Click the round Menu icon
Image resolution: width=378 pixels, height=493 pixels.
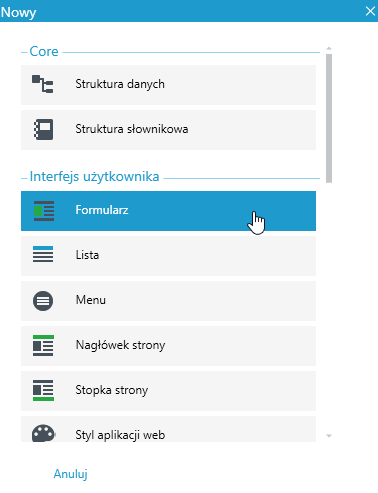click(43, 301)
